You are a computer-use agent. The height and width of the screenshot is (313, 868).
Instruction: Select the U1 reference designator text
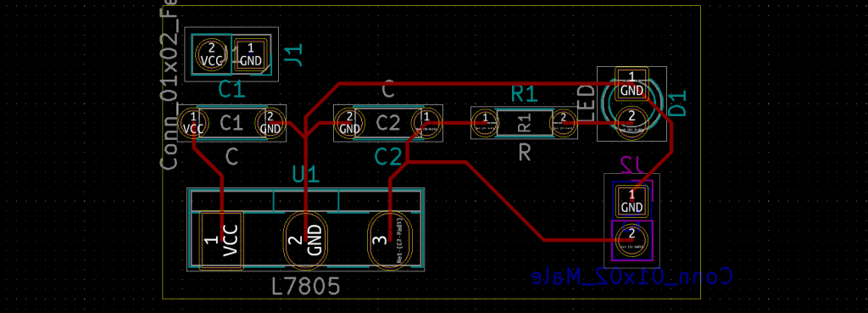pyautogui.click(x=306, y=175)
